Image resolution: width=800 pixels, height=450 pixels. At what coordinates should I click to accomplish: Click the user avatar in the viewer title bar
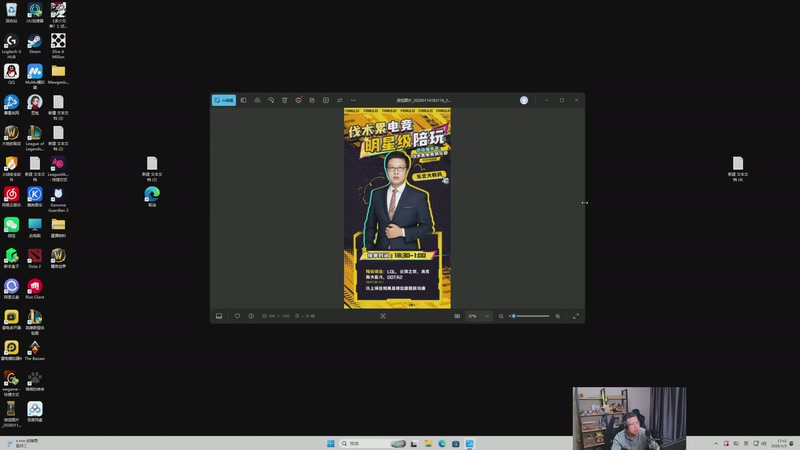click(523, 100)
